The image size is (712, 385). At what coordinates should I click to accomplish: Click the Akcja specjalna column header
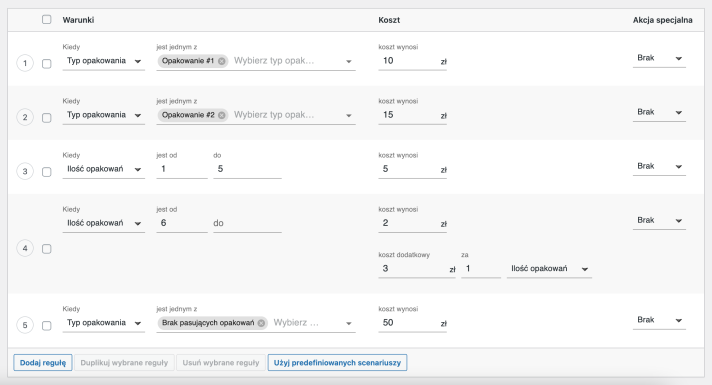point(663,20)
